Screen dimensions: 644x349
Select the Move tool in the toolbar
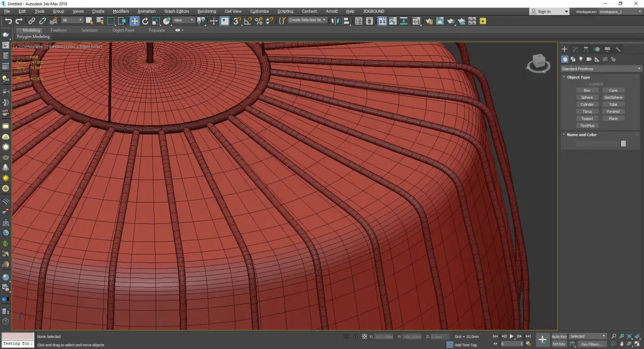point(134,21)
